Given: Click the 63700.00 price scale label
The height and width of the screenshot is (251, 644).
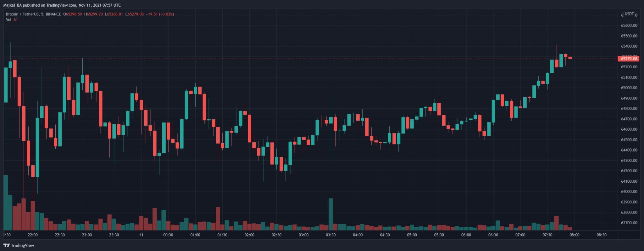Looking at the screenshot, I should coord(629,223).
